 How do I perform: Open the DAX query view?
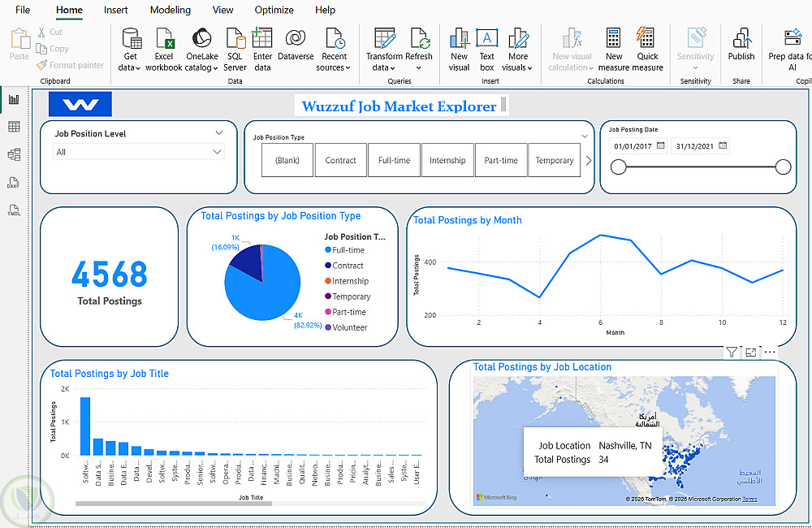(14, 183)
